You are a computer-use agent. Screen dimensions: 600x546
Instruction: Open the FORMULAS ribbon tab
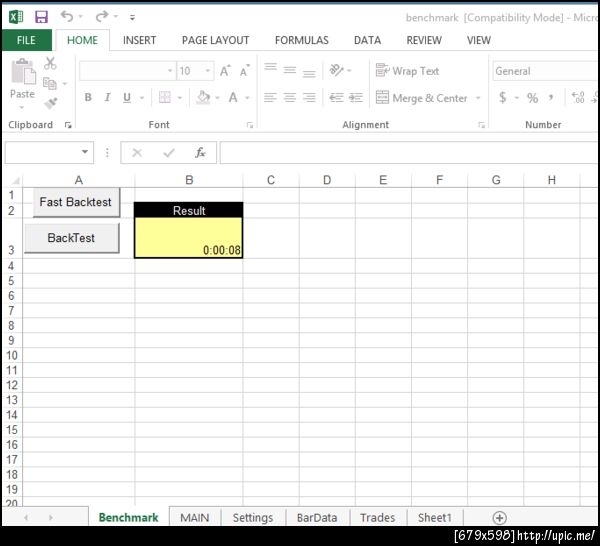pyautogui.click(x=302, y=40)
